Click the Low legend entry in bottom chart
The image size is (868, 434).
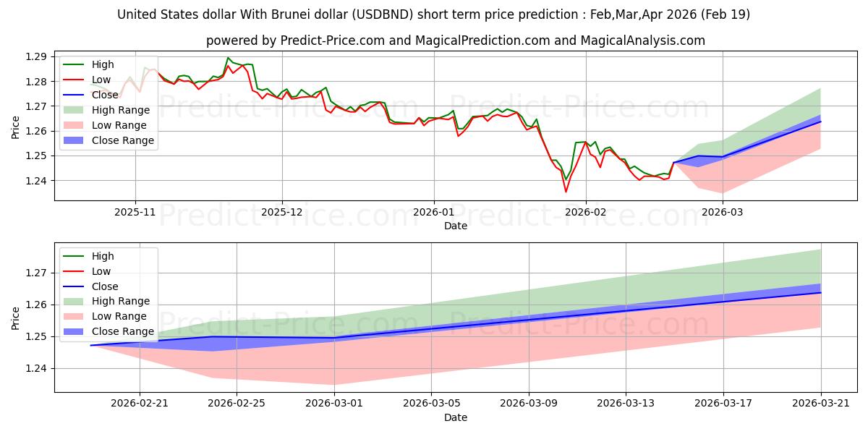[x=88, y=271]
